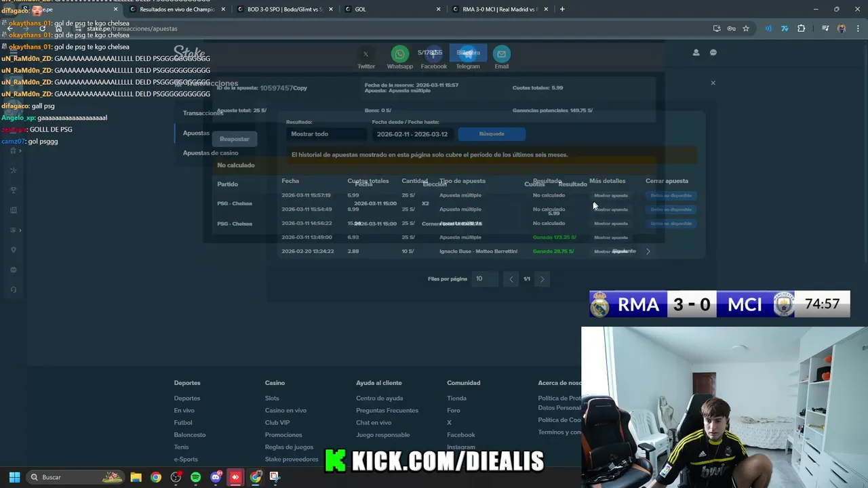Open the Slots footer link
This screenshot has height=488, width=868.
pyautogui.click(x=272, y=398)
